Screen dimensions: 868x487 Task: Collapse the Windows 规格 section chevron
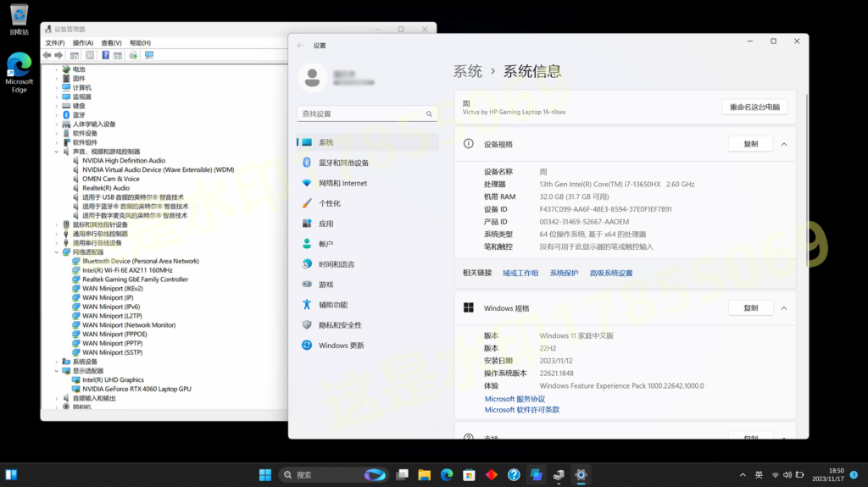click(x=784, y=308)
